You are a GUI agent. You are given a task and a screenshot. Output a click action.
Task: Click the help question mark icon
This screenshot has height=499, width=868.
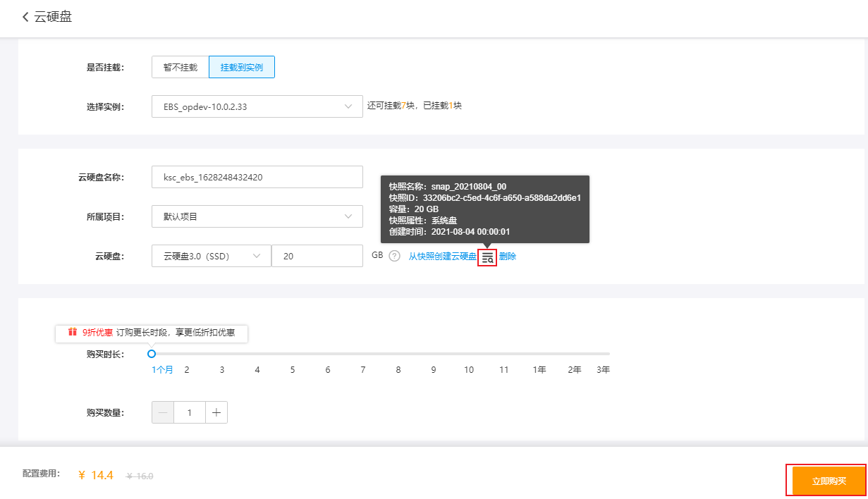[394, 256]
